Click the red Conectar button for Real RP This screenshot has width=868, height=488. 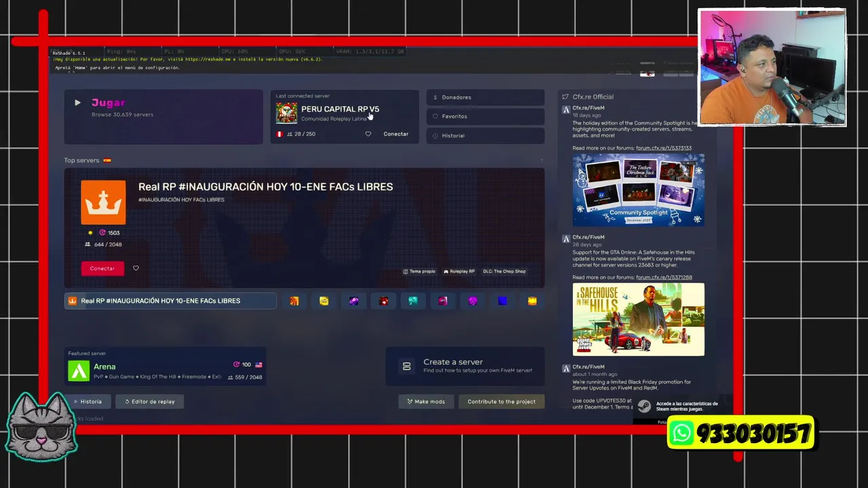[102, 268]
